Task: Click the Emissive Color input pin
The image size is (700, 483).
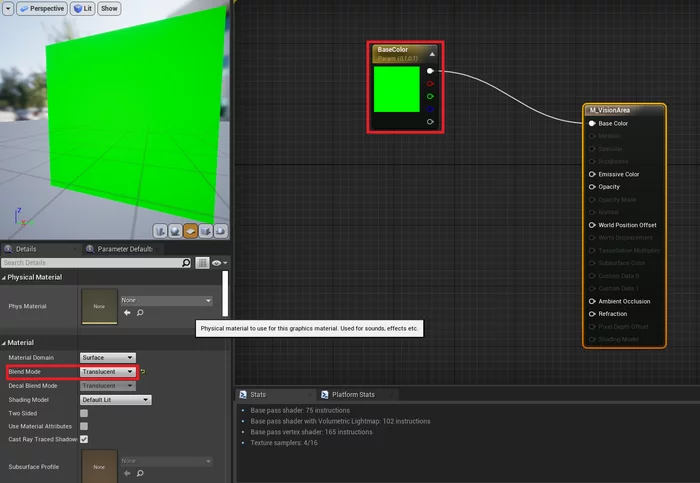Action: [592, 174]
